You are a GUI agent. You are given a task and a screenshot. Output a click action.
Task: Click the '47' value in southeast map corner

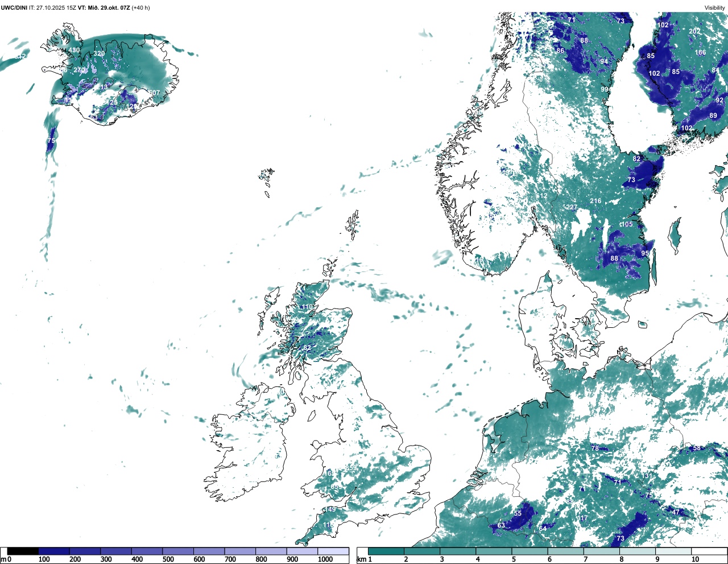click(x=676, y=512)
